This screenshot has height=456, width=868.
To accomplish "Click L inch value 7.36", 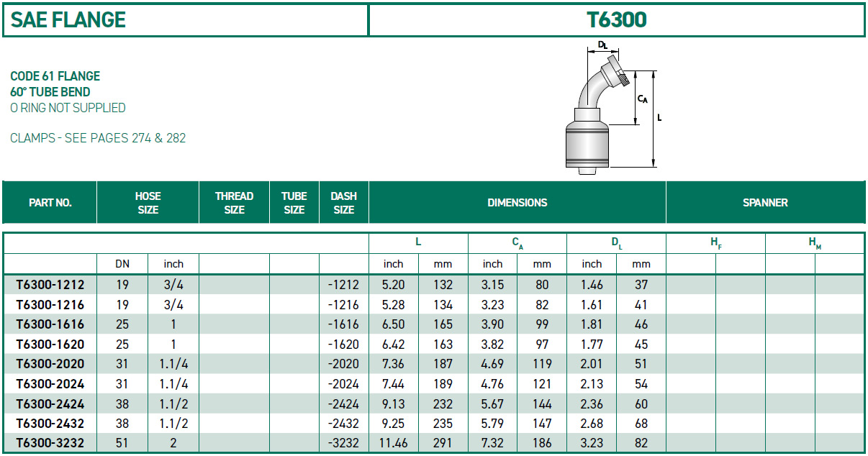I will click(393, 364).
